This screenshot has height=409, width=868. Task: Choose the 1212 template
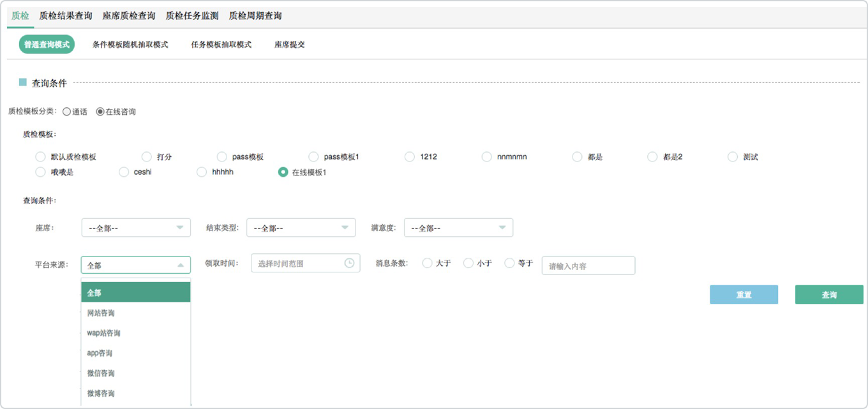410,156
